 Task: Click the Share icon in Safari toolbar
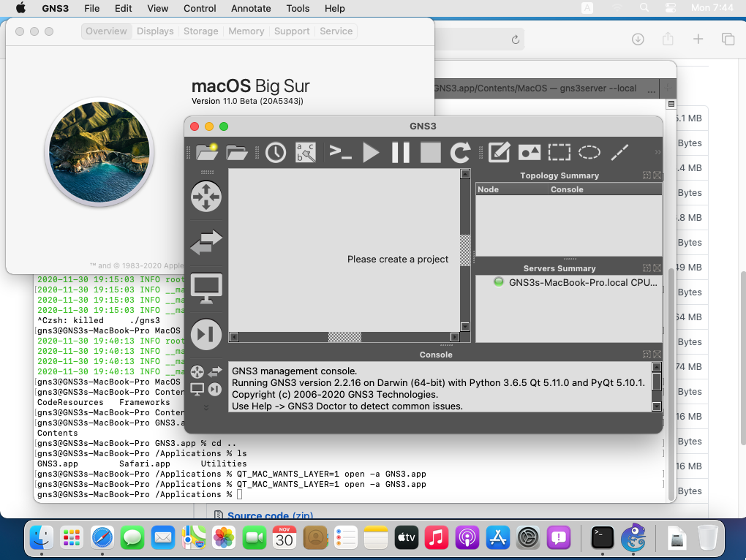point(668,39)
